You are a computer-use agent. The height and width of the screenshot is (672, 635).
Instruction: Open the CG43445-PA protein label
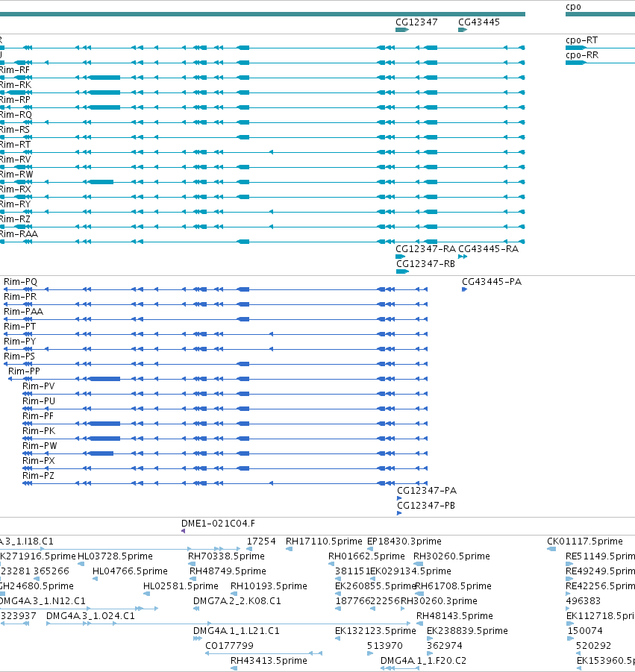[492, 282]
